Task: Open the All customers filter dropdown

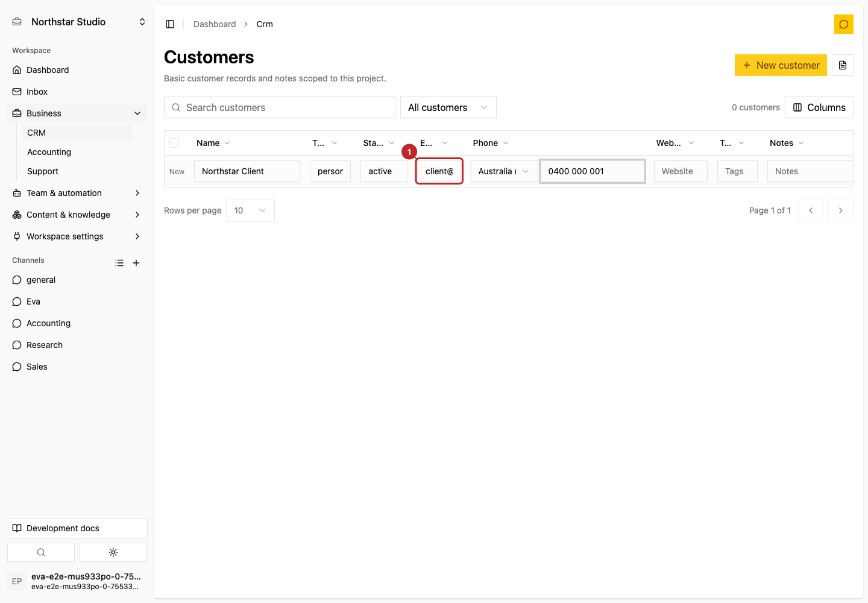Action: tap(448, 107)
